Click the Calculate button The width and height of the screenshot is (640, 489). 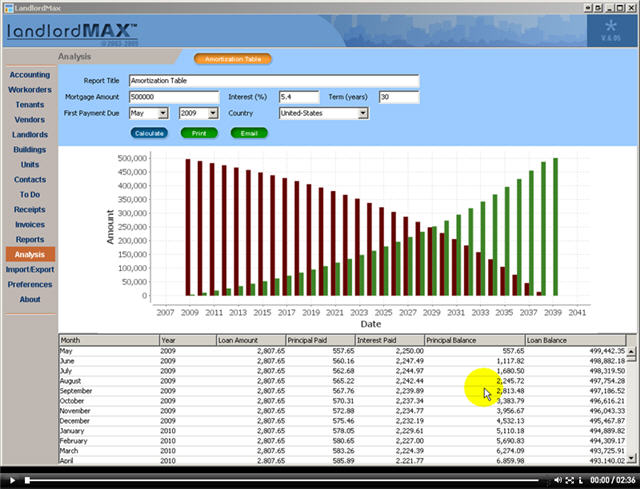click(x=149, y=133)
